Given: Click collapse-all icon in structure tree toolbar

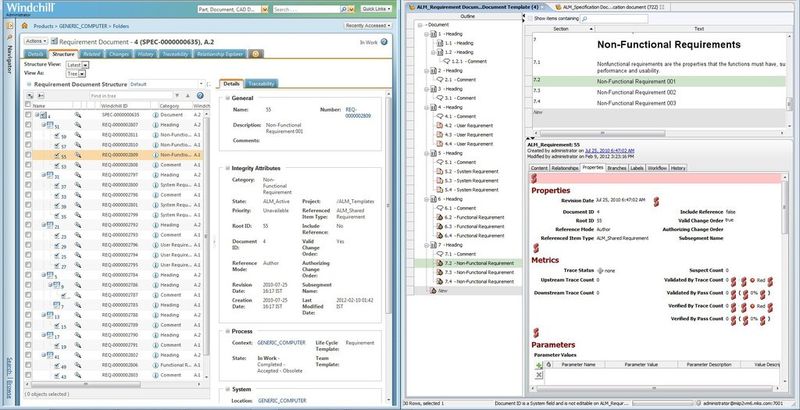Looking at the screenshot, I should click(40, 95).
